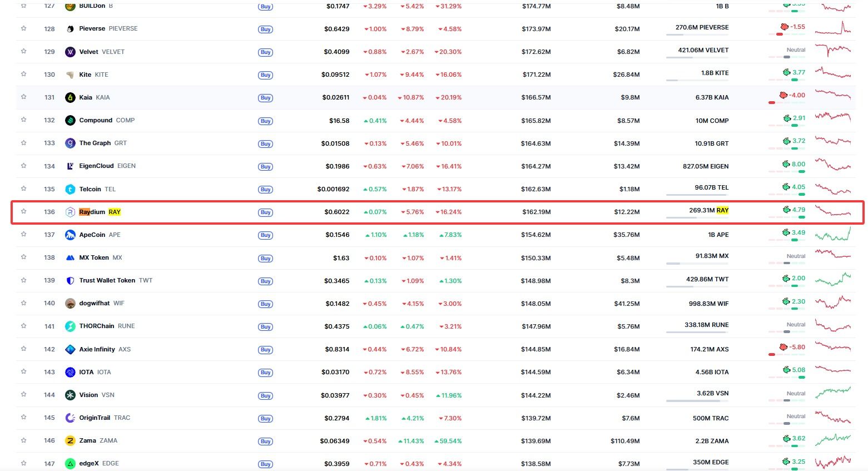
Task: Click the MX Token coin logo
Action: [x=70, y=257]
